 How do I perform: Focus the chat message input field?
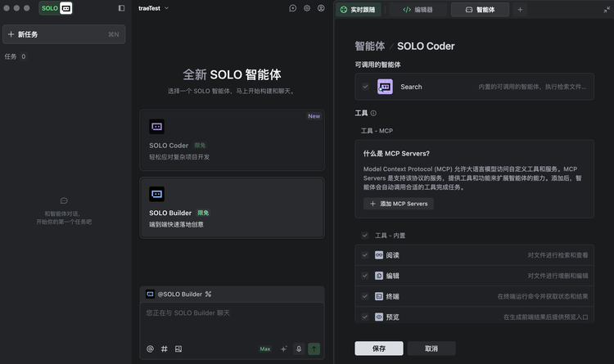click(232, 321)
